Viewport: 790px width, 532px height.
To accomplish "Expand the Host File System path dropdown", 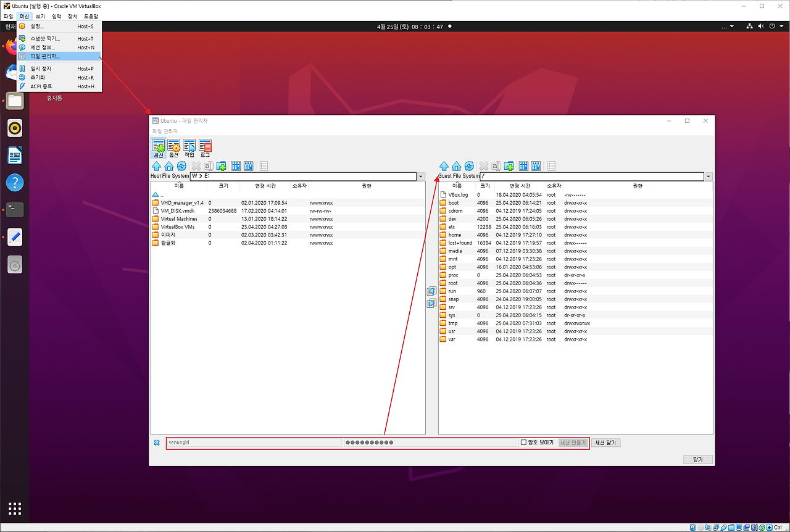I will click(421, 177).
